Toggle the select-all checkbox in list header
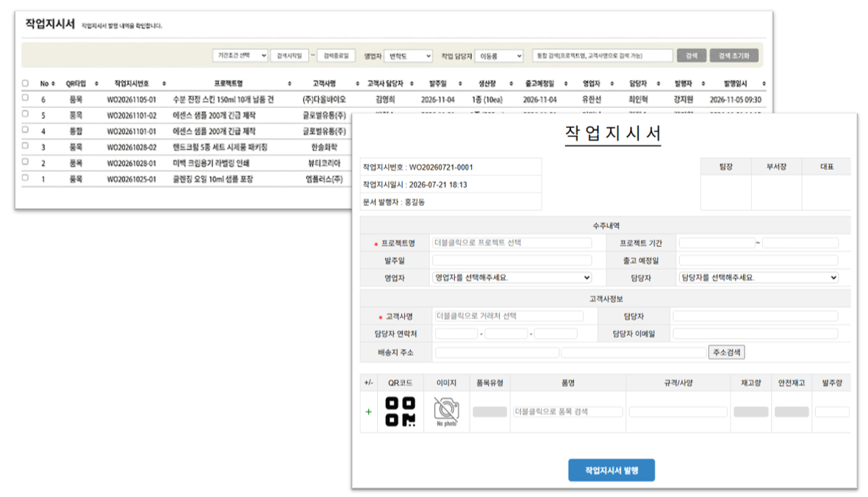Viewport: 868px width, 497px height. coord(25,83)
